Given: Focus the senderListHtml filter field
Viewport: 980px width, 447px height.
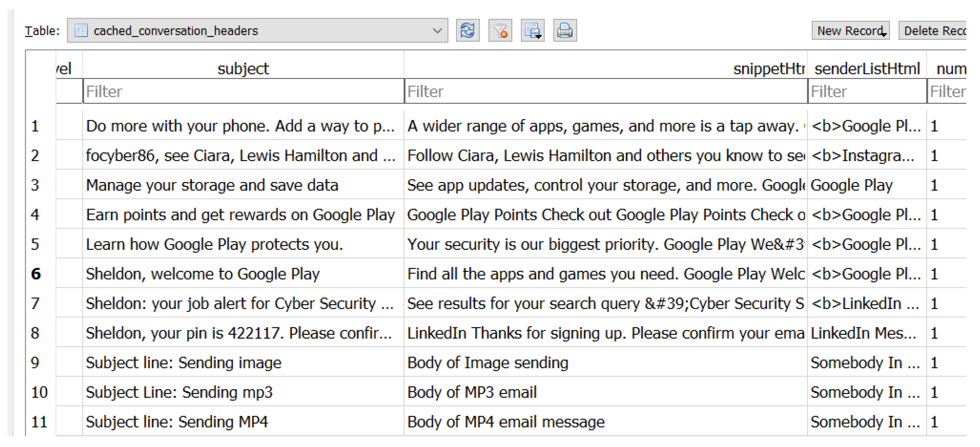Looking at the screenshot, I should 867,92.
